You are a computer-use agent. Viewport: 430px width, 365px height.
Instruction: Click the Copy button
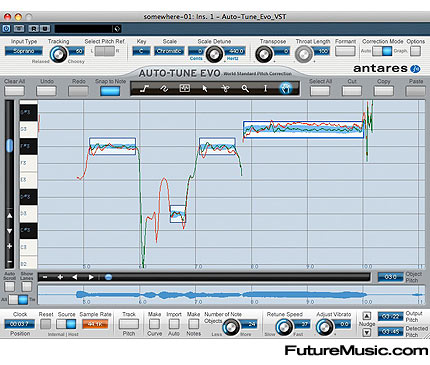[x=384, y=91]
